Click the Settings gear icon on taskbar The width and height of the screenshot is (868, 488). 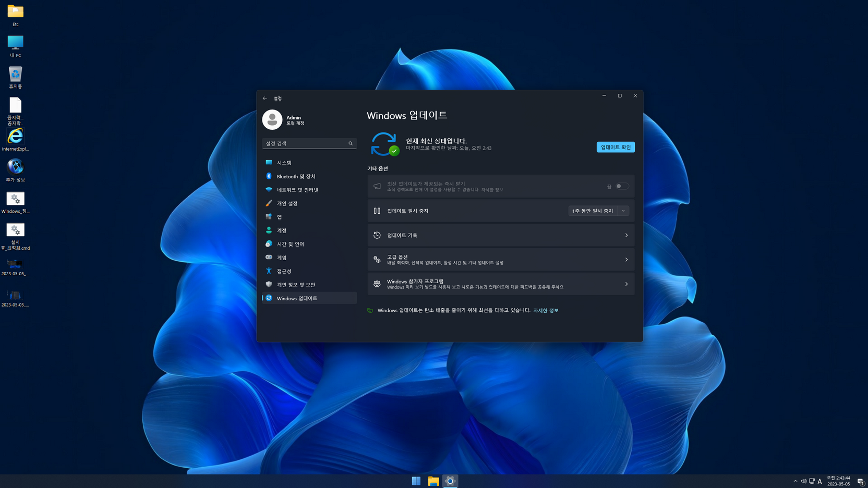450,481
